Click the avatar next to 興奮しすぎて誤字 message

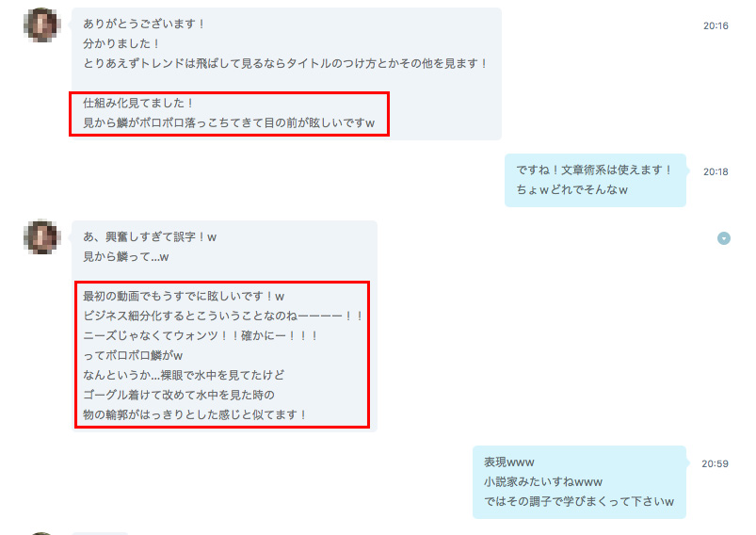pos(42,236)
